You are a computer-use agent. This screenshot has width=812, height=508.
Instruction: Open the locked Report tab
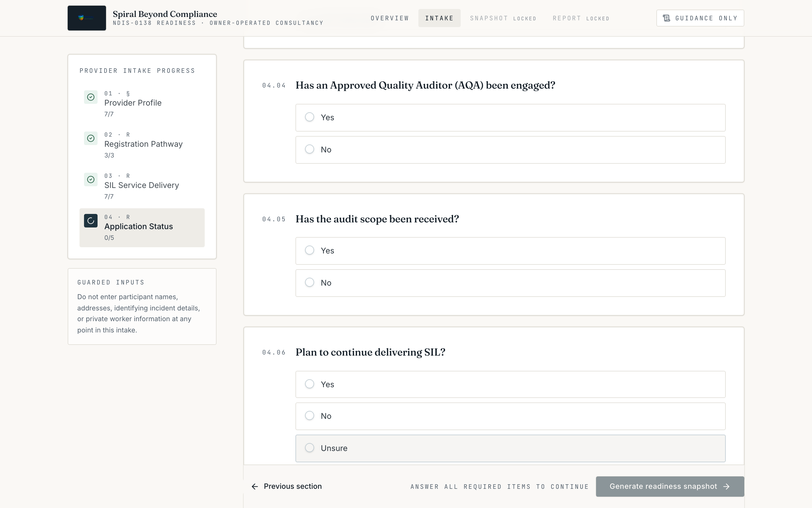(581, 18)
